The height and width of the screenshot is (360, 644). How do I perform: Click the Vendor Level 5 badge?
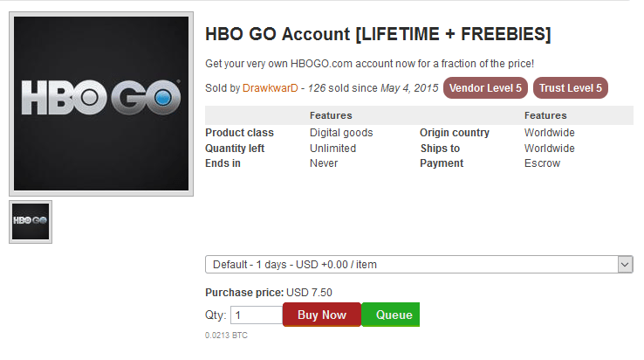[x=485, y=88]
